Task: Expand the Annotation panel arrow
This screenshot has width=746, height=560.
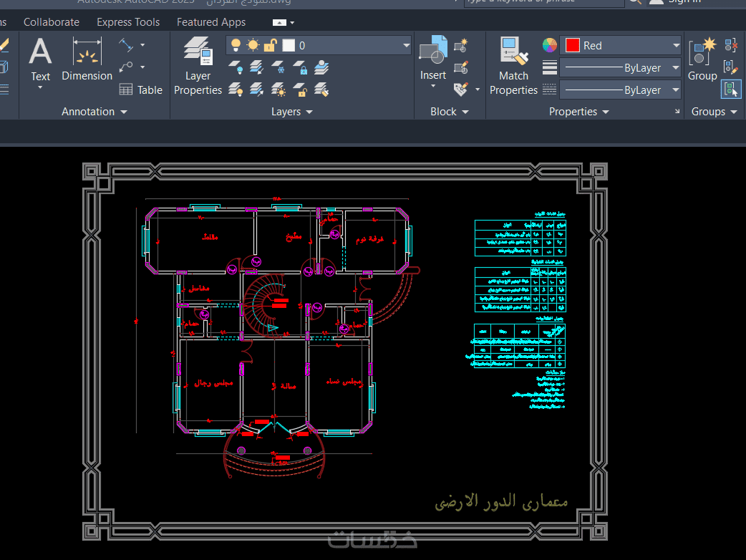Action: 124,112
